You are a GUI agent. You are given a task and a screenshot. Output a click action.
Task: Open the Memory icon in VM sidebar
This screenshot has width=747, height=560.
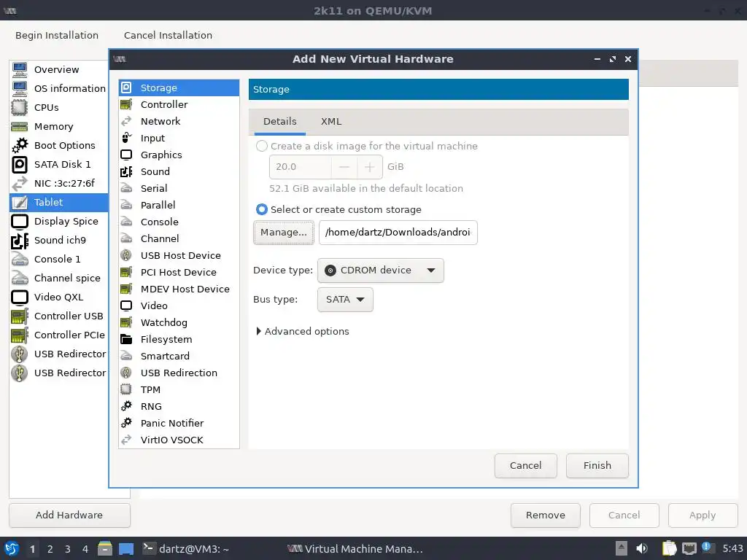20,127
